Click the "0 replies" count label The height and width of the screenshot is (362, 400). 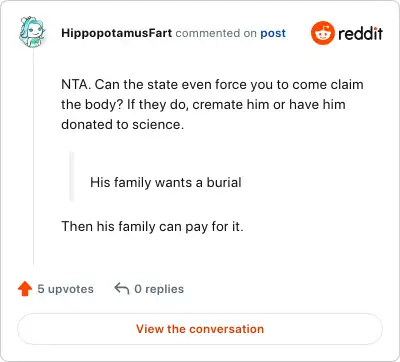coord(159,289)
